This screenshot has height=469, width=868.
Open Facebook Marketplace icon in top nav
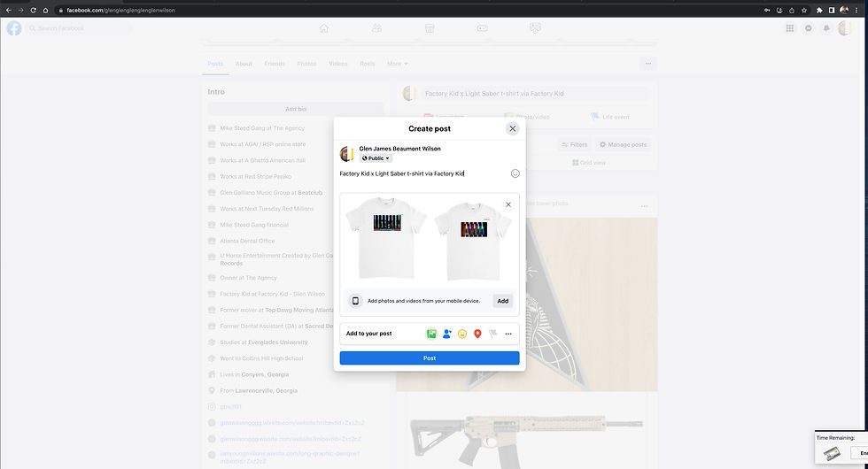coord(430,28)
